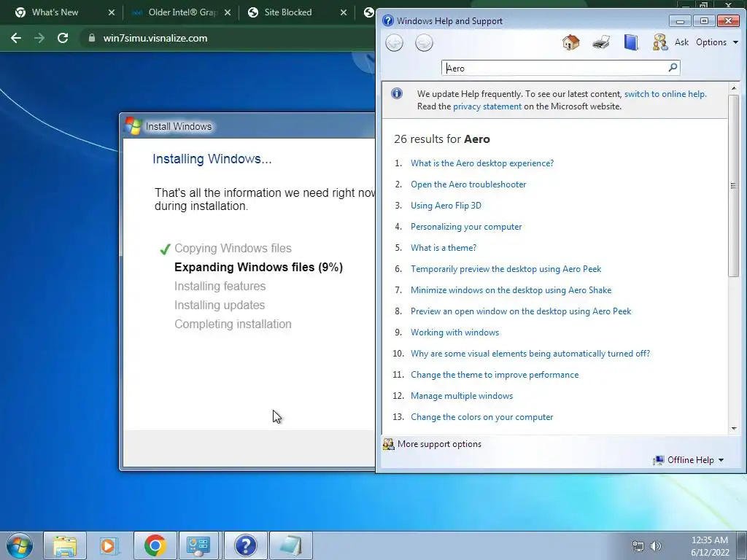
Task: Browse Help contents book icon
Action: (631, 42)
